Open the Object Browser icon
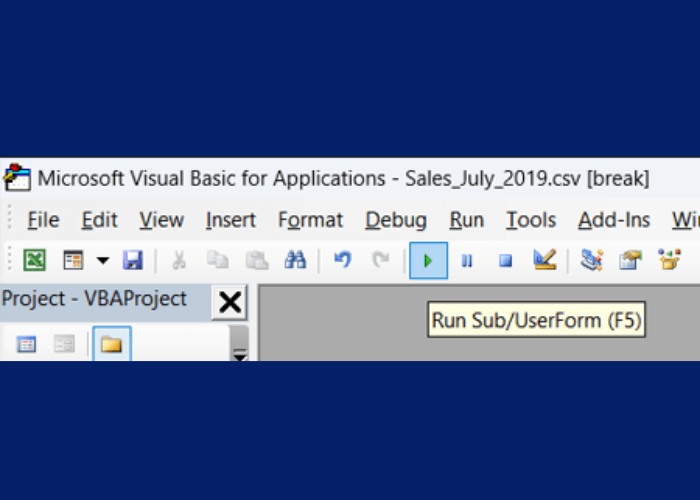Image resolution: width=700 pixels, height=500 pixels. (x=669, y=260)
